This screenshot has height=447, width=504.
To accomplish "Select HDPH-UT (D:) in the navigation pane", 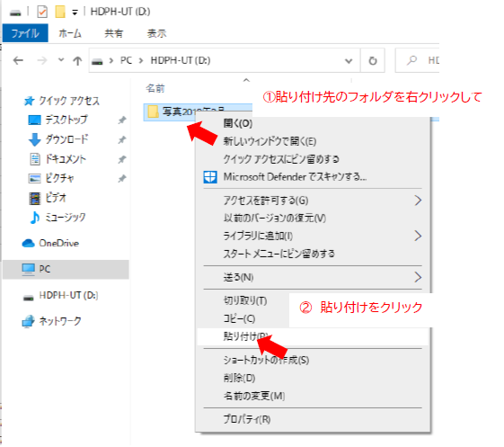I will point(68,295).
